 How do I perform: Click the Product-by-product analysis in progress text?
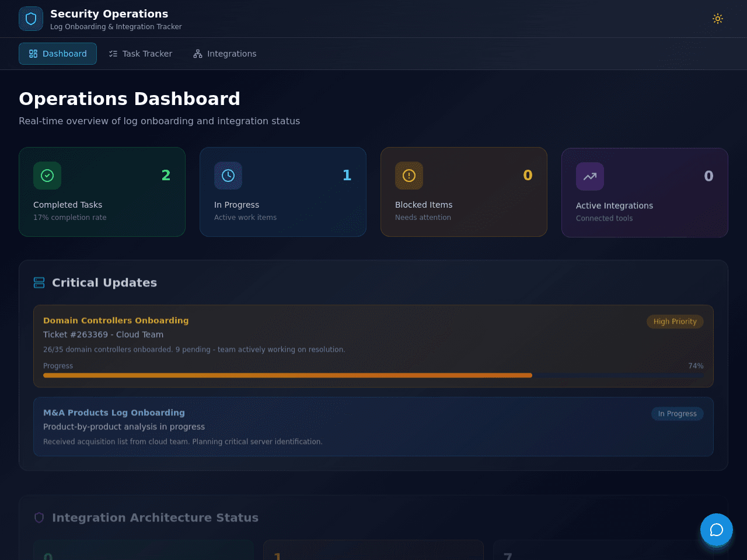pos(124,427)
